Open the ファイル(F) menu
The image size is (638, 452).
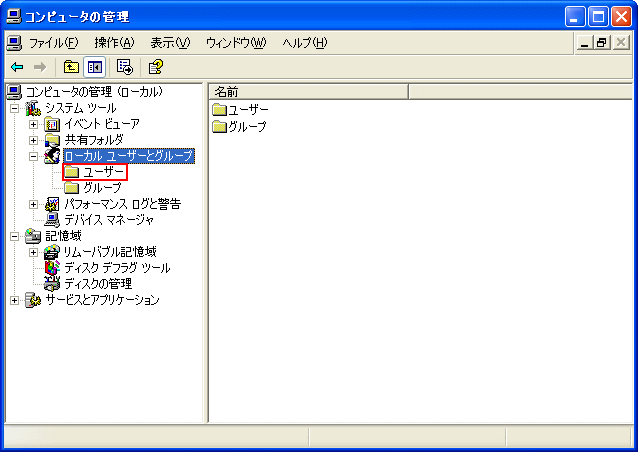(53, 43)
